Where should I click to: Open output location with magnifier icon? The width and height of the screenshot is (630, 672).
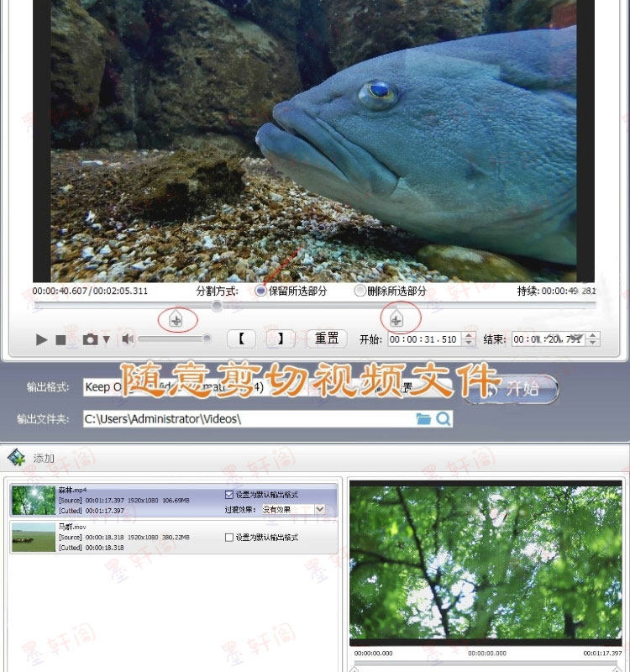[444, 418]
